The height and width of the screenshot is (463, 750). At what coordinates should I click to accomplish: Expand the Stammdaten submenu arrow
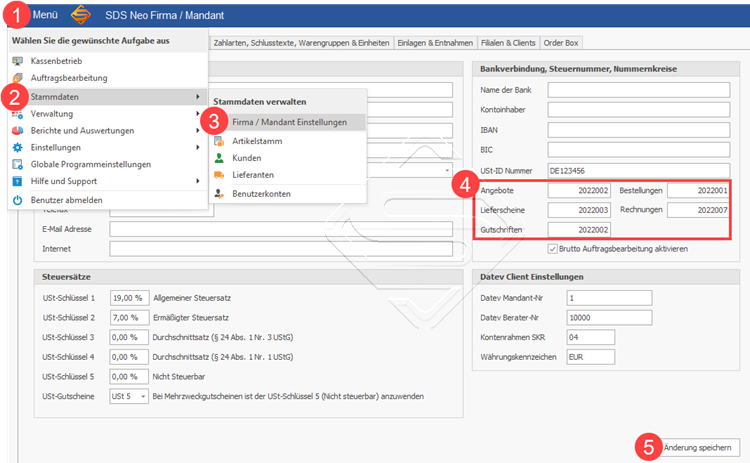(x=198, y=97)
